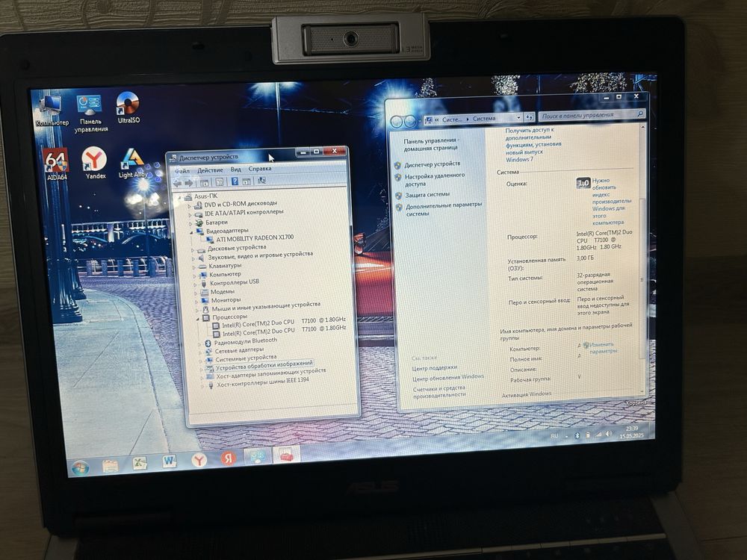The image size is (747, 560).
Task: Select the first Intel Core2 Duo T7100 entry
Action: tap(283, 323)
